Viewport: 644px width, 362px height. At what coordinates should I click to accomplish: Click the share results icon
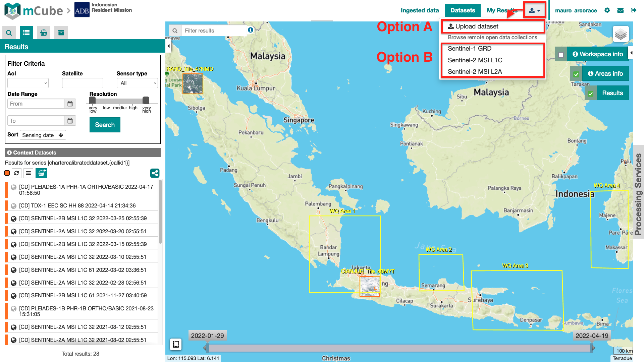(x=155, y=173)
